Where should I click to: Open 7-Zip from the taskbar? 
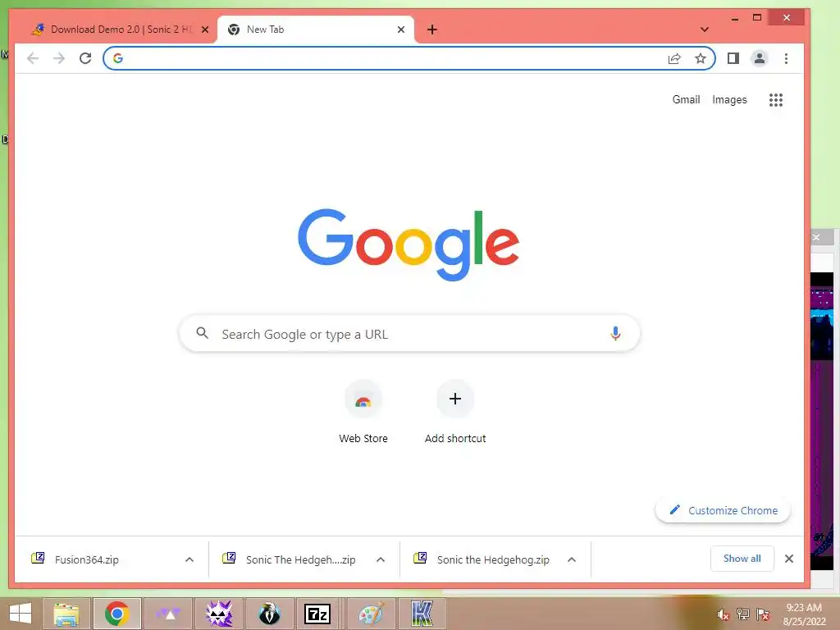coord(317,614)
